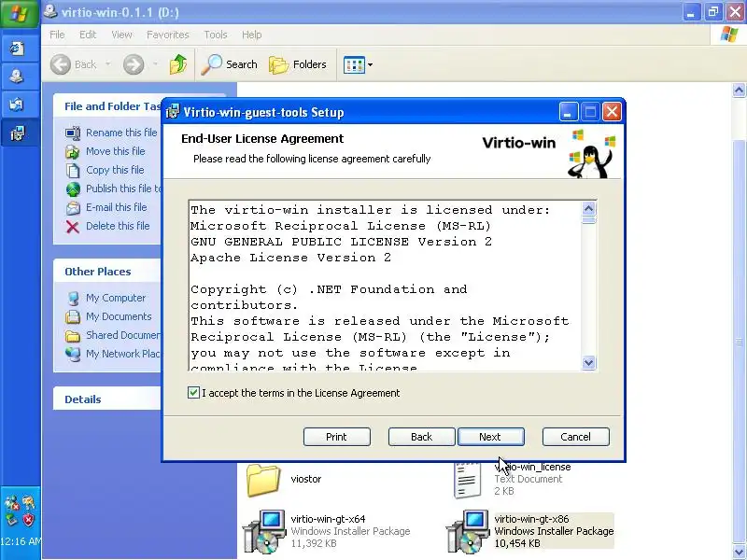Click Explorer window scrollbar down arrow
Screen dimensions: 747x560
pos(739,552)
